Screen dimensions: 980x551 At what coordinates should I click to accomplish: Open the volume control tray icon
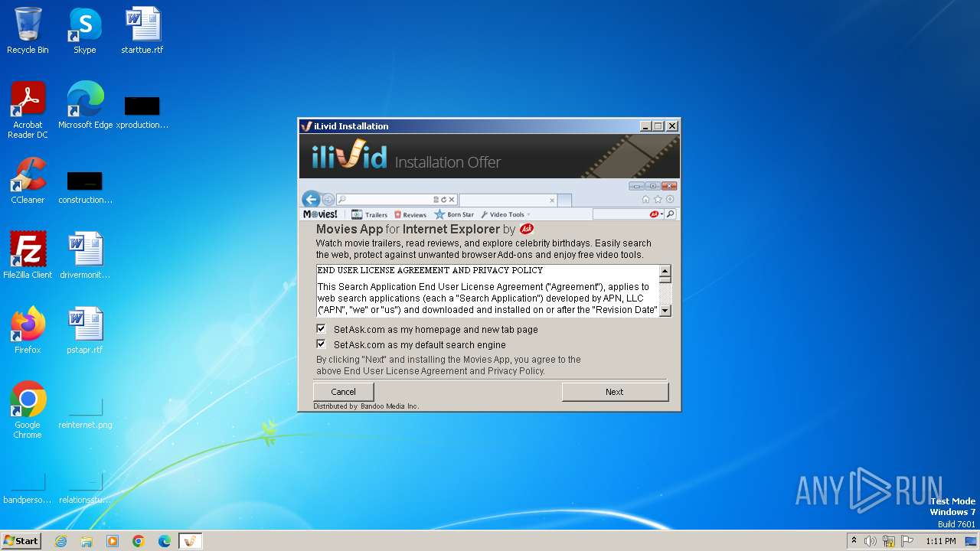coord(871,541)
